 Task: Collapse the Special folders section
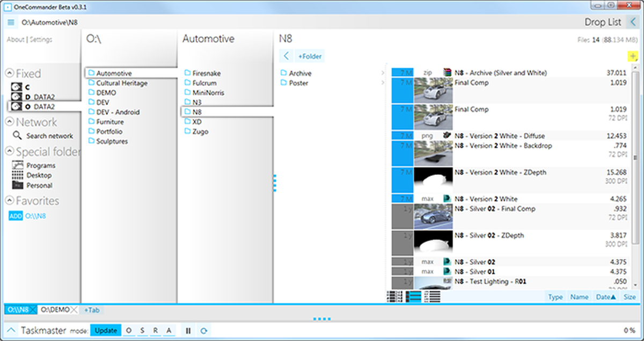pos(9,152)
